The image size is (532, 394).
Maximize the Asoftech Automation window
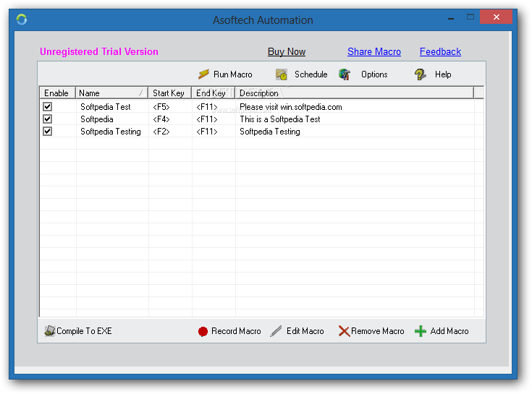click(470, 17)
